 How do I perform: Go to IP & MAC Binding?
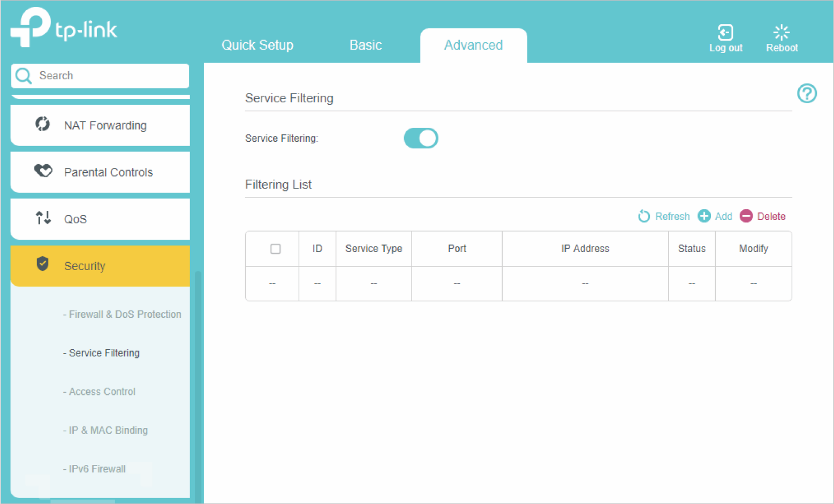[x=108, y=430]
